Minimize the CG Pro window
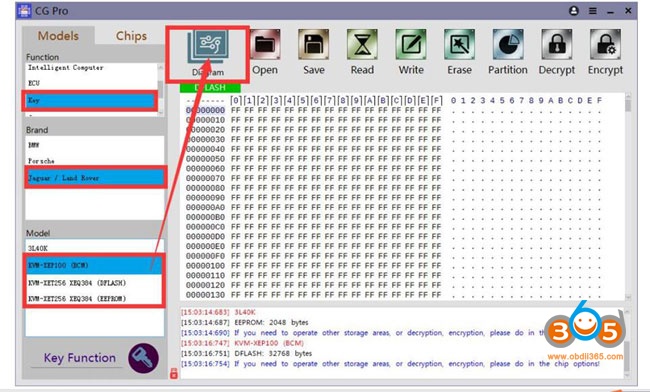The image size is (650, 392). 610,11
